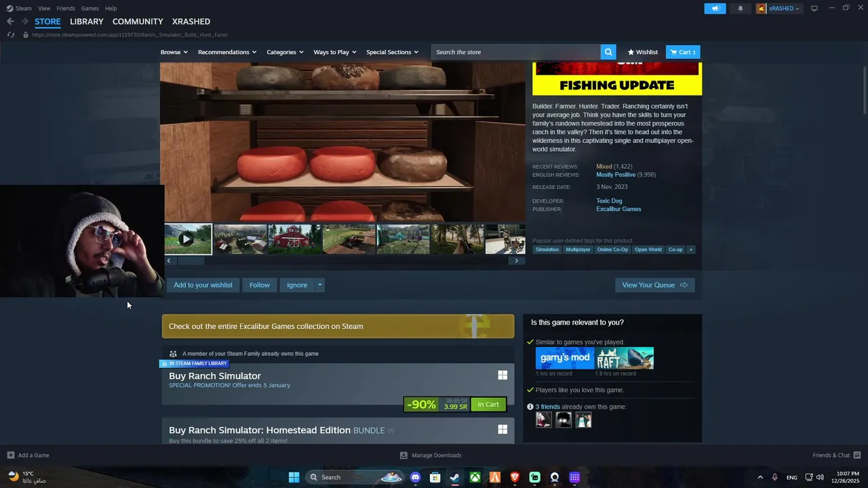
Task: Open the Windows Start menu
Action: pyautogui.click(x=294, y=477)
